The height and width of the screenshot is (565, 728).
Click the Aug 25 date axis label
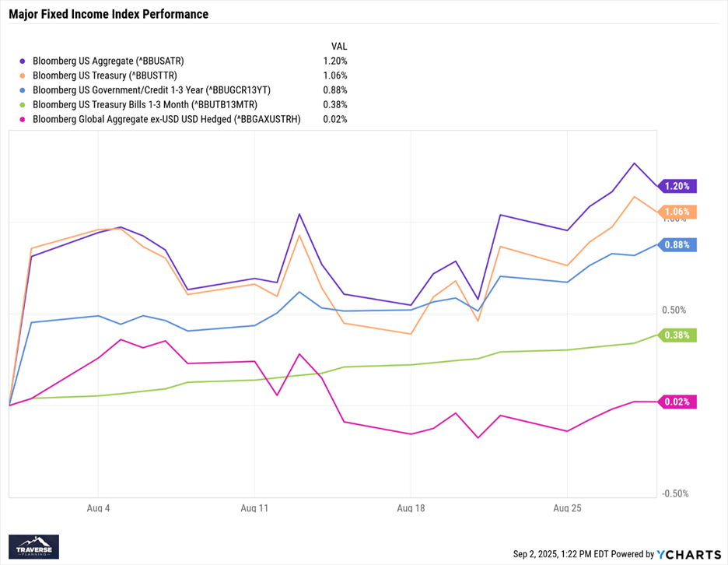pos(567,507)
